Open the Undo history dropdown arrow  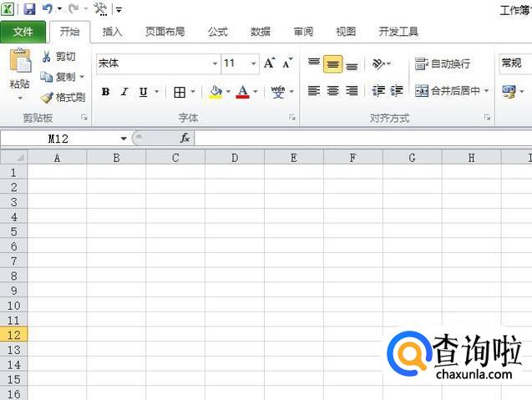(59, 9)
